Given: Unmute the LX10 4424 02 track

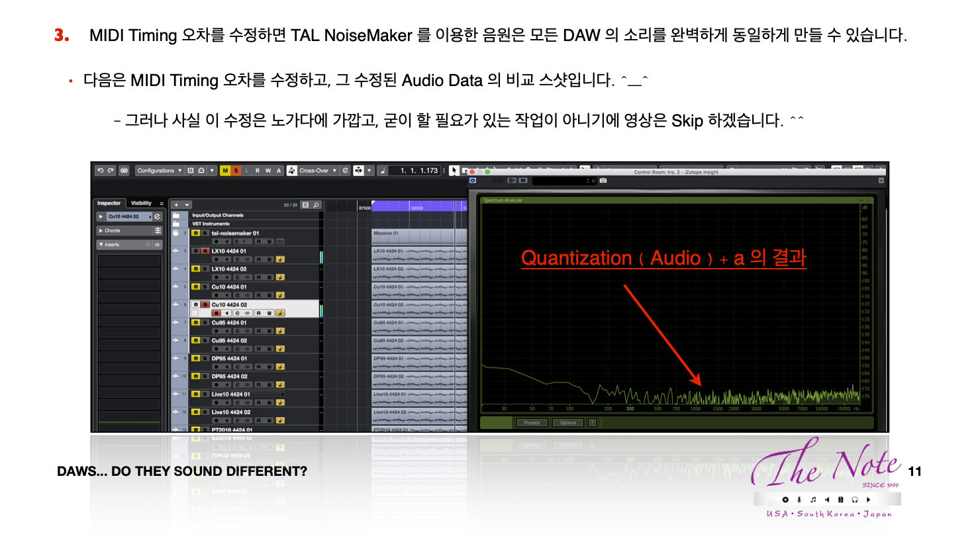Looking at the screenshot, I should [x=196, y=269].
